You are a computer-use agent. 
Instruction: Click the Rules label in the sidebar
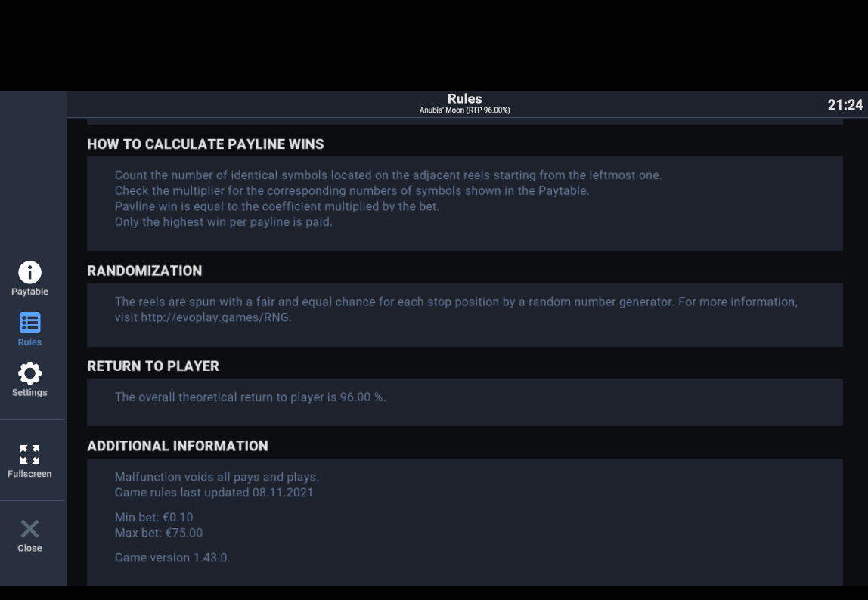(30, 342)
